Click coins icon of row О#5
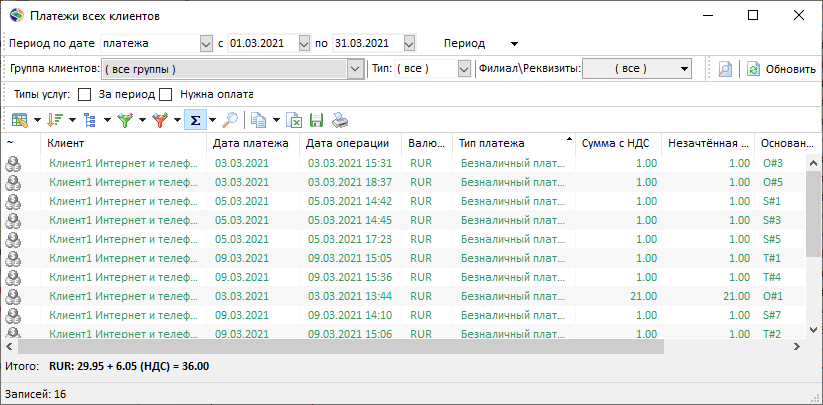This screenshot has width=823, height=405. pyautogui.click(x=13, y=183)
